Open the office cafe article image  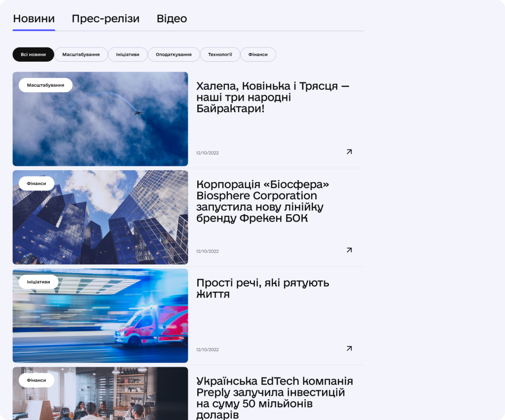pyautogui.click(x=100, y=393)
